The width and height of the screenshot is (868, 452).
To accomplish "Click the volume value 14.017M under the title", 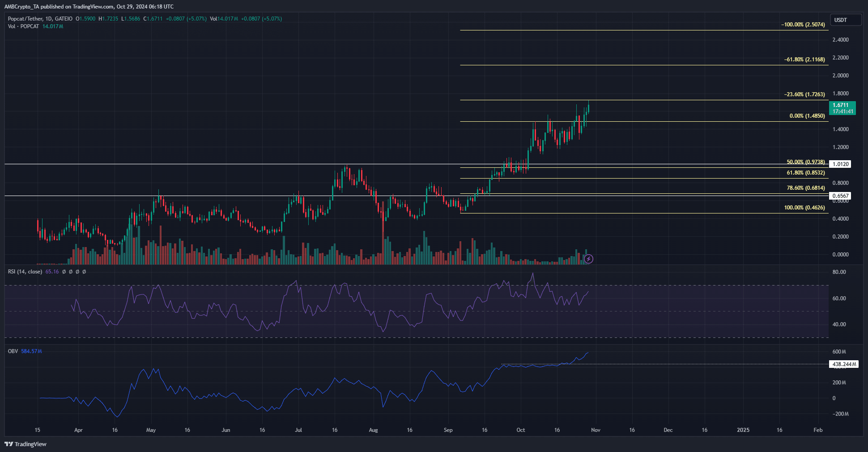I will coord(53,26).
